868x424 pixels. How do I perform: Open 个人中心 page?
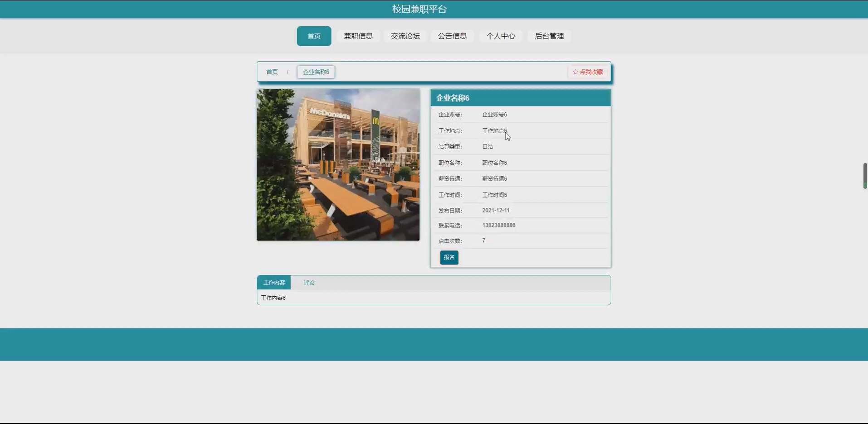(501, 36)
